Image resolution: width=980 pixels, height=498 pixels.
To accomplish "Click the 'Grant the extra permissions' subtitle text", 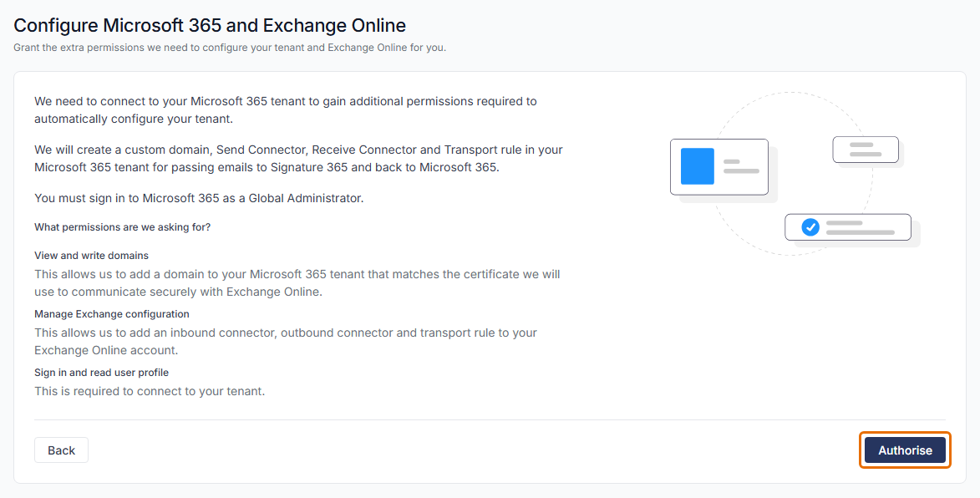I will [x=230, y=48].
